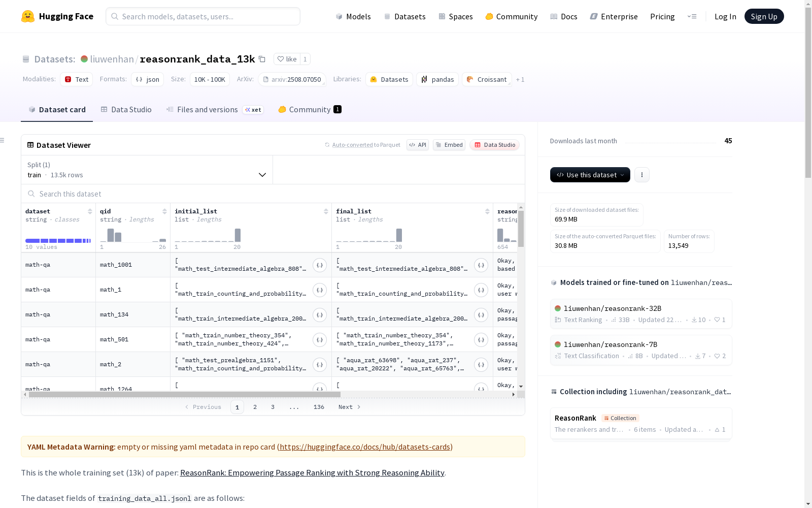Focus the search models, datasets, users field
812x508 pixels.
[x=203, y=16]
